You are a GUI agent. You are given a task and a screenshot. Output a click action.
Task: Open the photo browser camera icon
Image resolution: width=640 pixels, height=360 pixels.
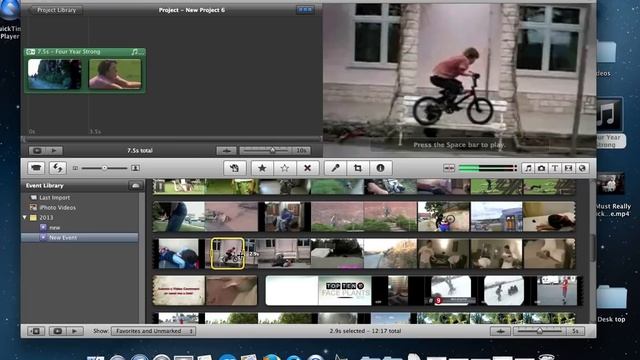pyautogui.click(x=542, y=168)
